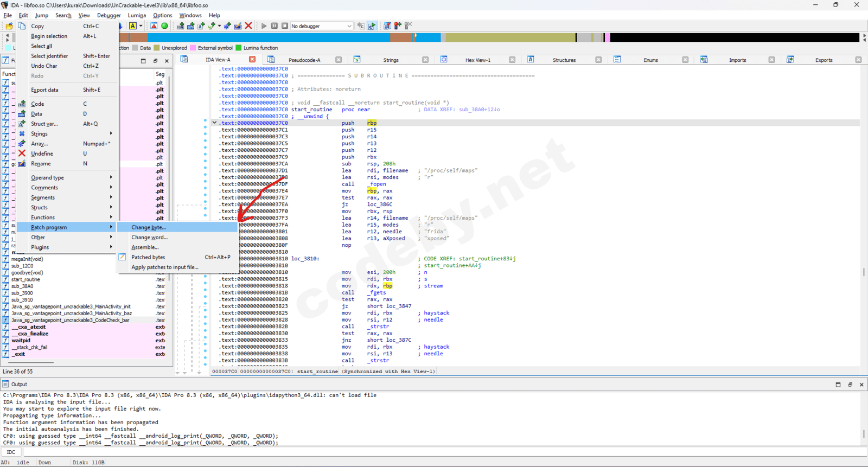Choose Undefine from the Edit menu
868x467 pixels.
[x=67, y=153]
